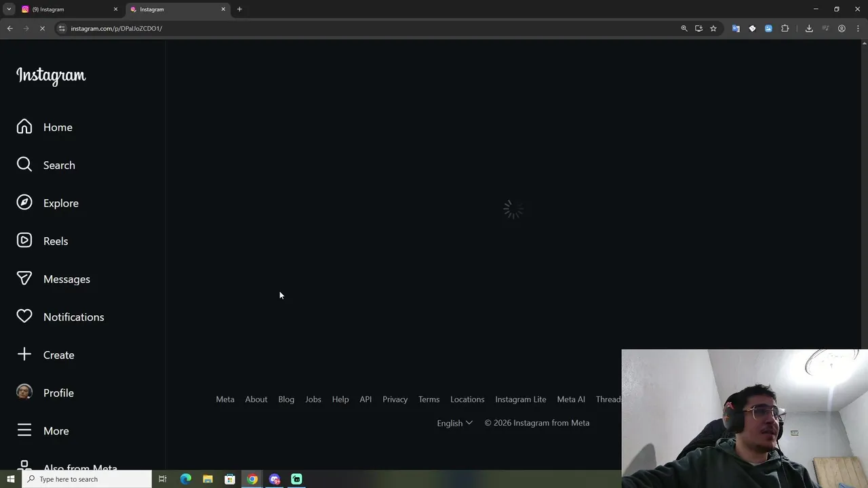Open the Chrome extensions puzzle icon
This screenshot has width=868, height=488.
785,28
